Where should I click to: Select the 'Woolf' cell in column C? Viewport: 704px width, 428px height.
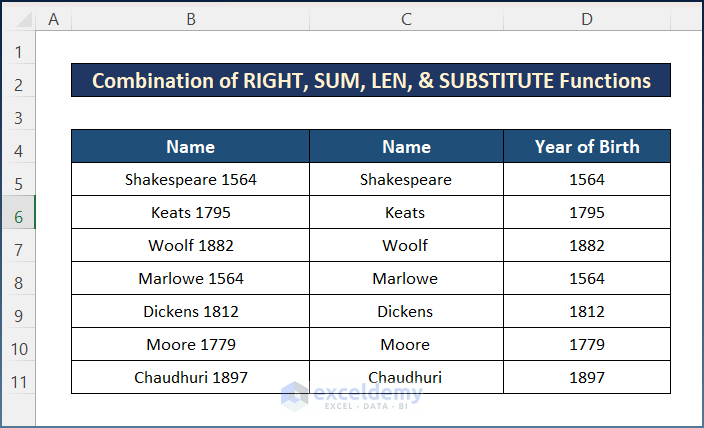[405, 246]
